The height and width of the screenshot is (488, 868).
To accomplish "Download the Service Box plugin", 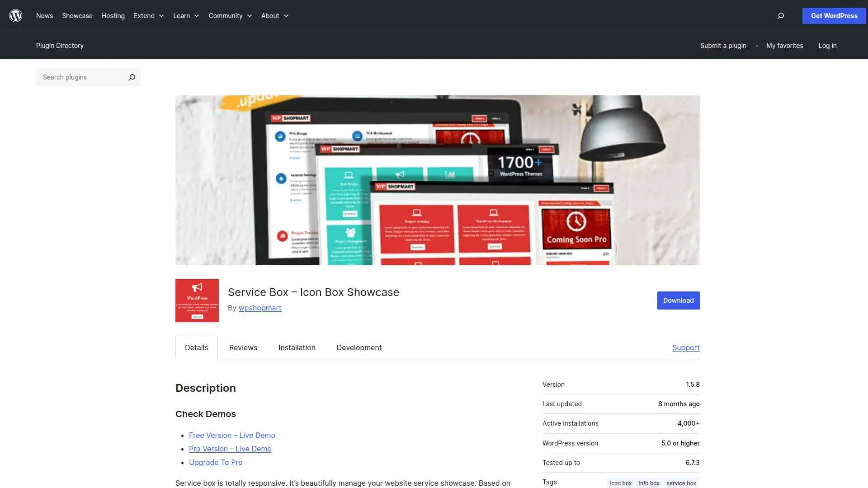I will point(678,300).
